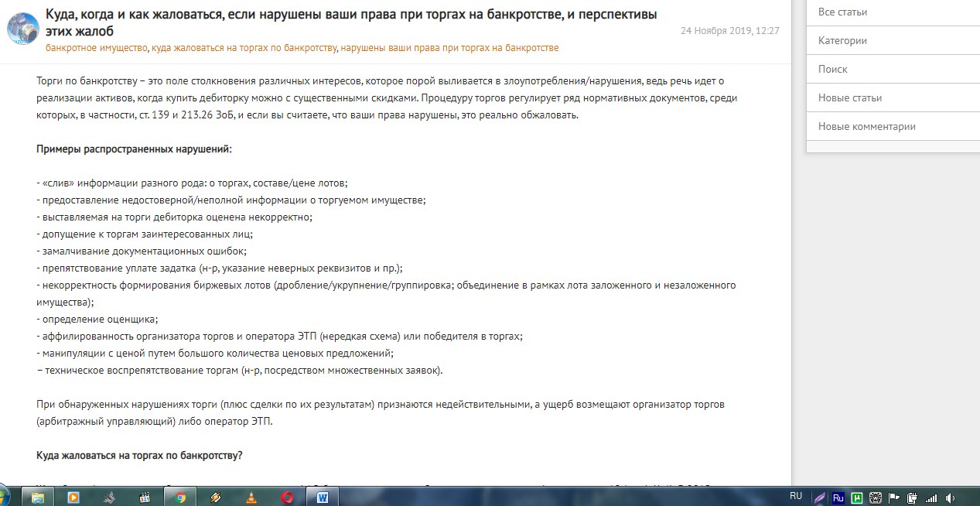
Task: Open the Windows Start button
Action: pos(3,497)
